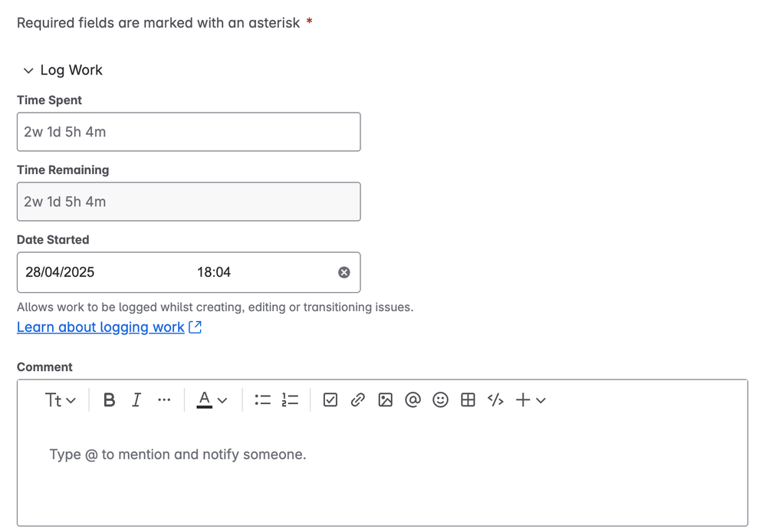
Task: Click the Time Remaining label
Action: (63, 170)
